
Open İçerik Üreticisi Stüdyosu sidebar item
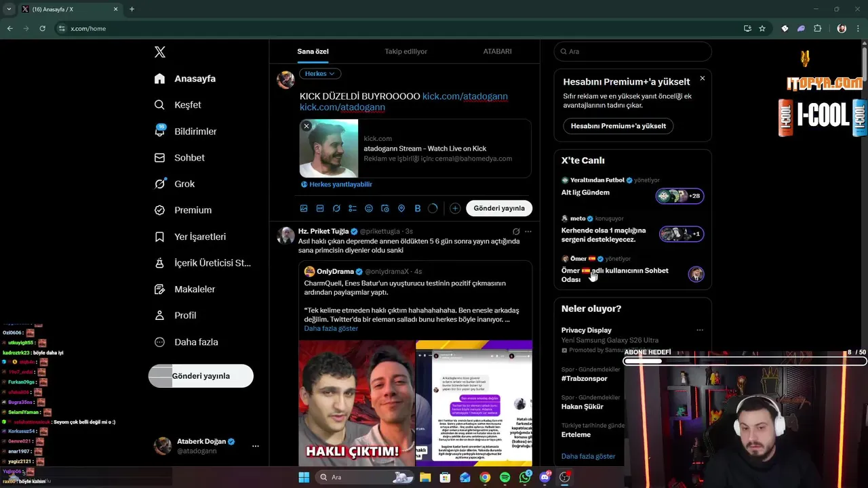point(203,263)
